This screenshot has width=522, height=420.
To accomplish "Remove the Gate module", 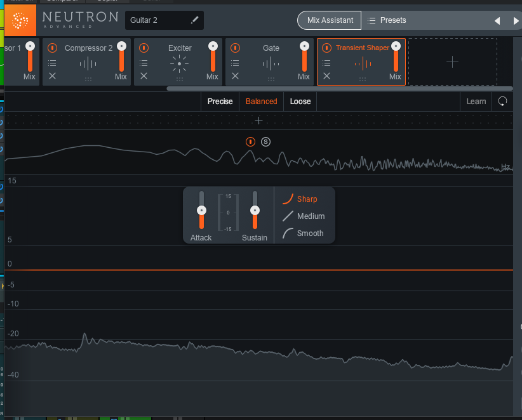I will pos(235,76).
